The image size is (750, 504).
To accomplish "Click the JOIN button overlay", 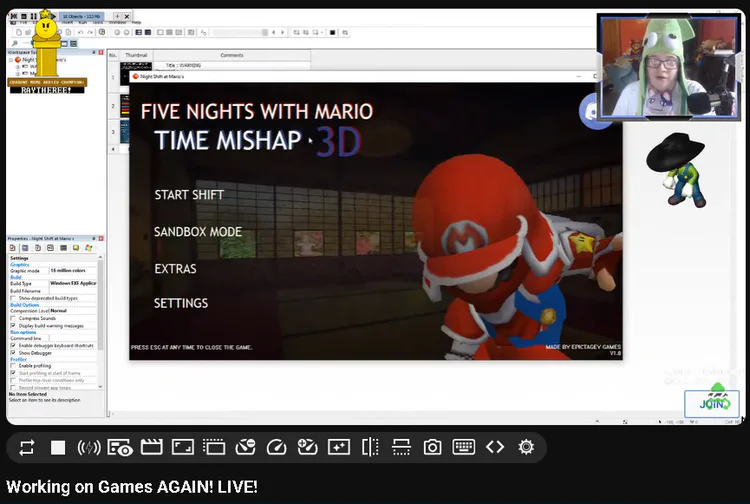I will 712,404.
